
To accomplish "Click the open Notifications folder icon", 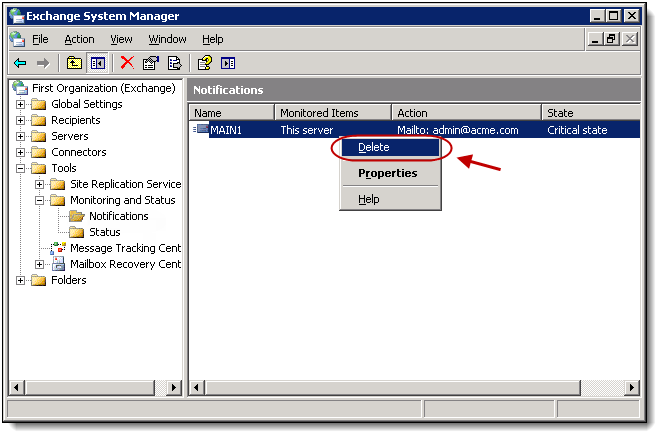I will pos(77,216).
